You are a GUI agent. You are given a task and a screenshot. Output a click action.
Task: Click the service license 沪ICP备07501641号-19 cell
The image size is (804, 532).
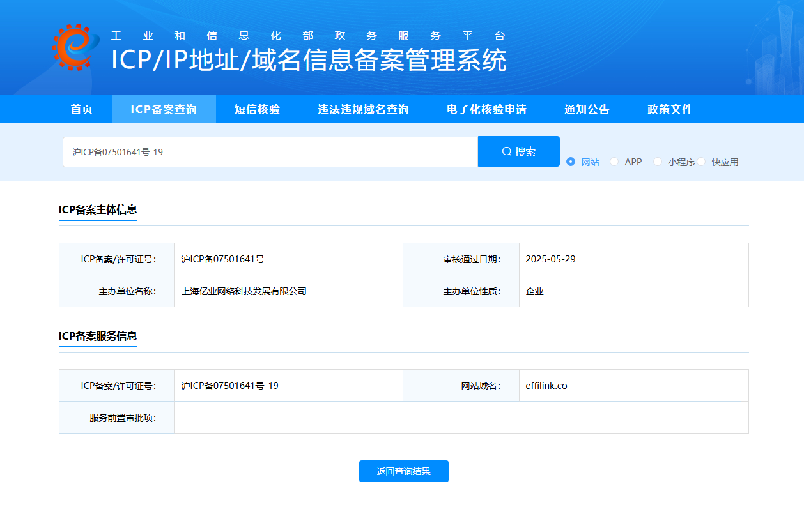pos(289,386)
